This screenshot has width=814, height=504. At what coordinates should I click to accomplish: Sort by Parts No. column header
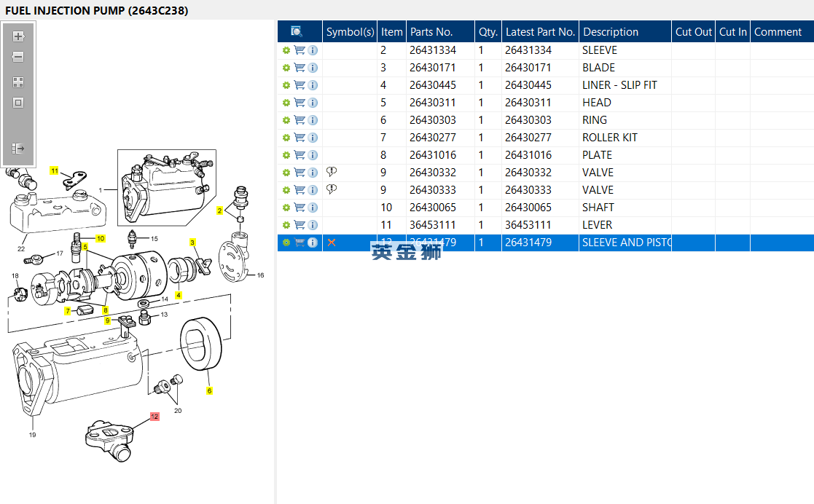click(431, 31)
